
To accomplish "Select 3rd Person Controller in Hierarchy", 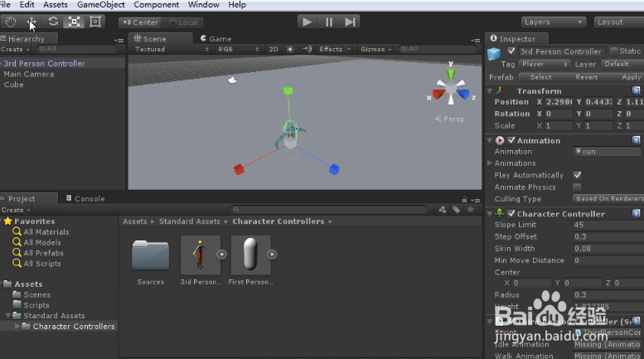I will 45,64.
